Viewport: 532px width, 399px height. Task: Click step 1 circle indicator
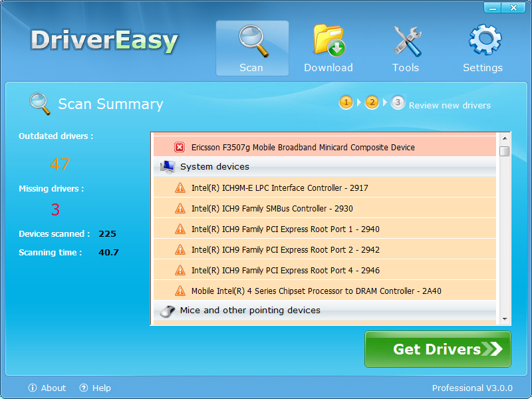[x=346, y=102]
